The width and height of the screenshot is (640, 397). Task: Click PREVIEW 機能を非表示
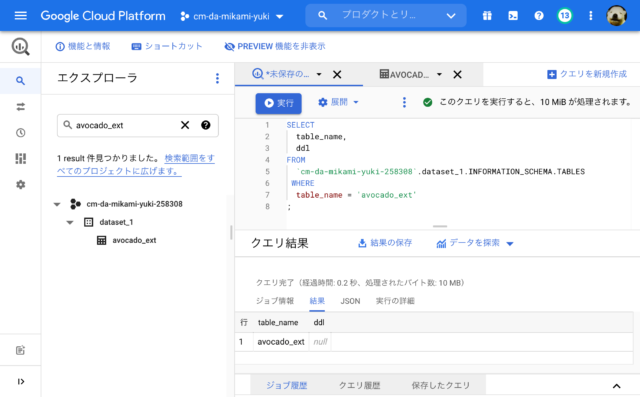(x=275, y=47)
